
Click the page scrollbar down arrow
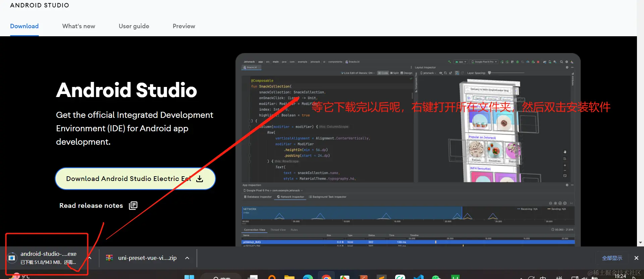[640, 242]
